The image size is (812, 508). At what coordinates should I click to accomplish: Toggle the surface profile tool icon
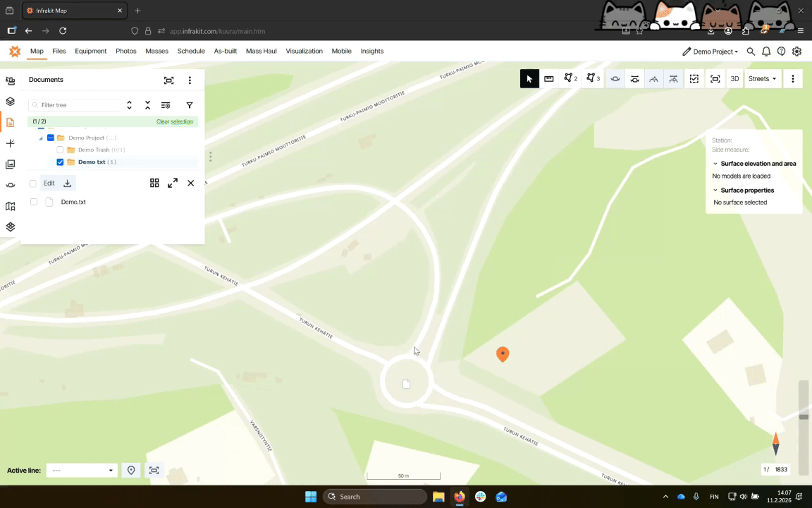[654, 79]
